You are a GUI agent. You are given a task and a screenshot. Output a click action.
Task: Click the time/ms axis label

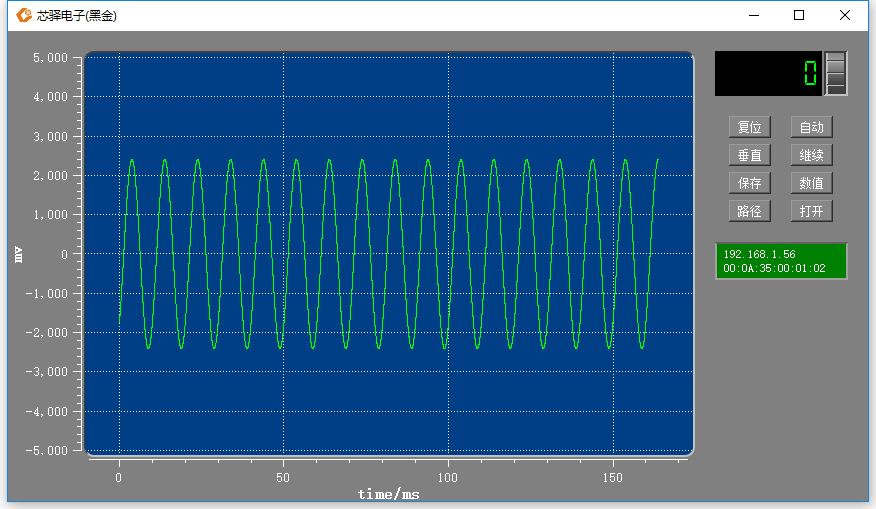click(389, 494)
